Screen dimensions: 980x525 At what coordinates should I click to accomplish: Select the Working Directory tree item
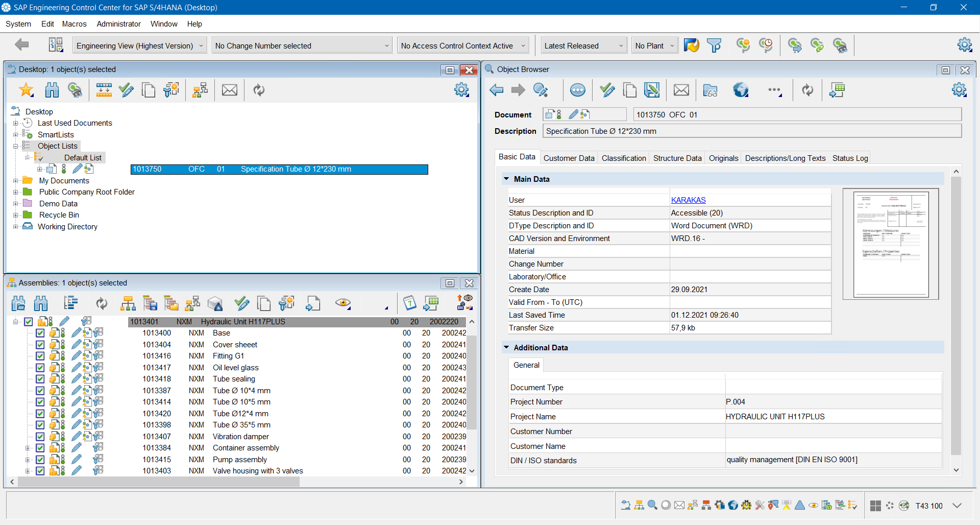67,227
